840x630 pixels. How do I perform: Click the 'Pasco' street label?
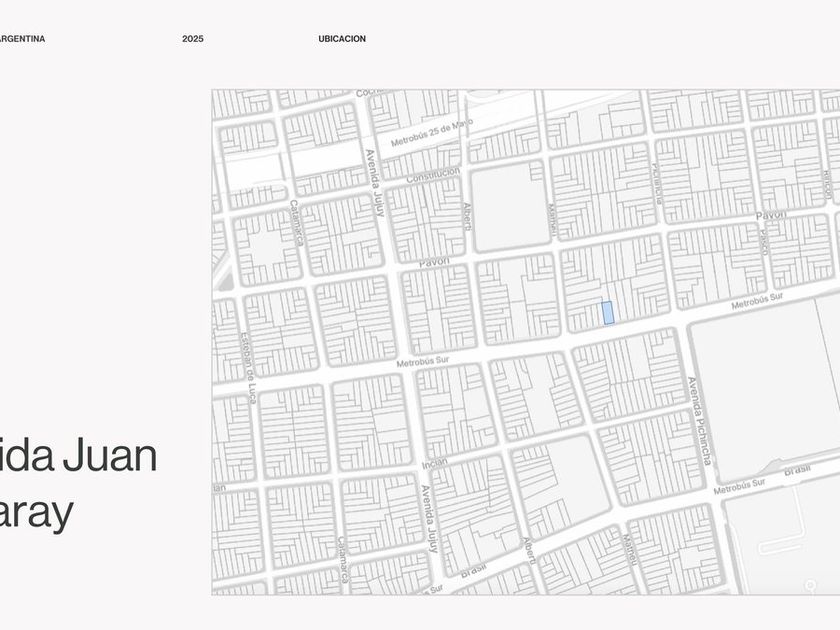[x=764, y=242]
